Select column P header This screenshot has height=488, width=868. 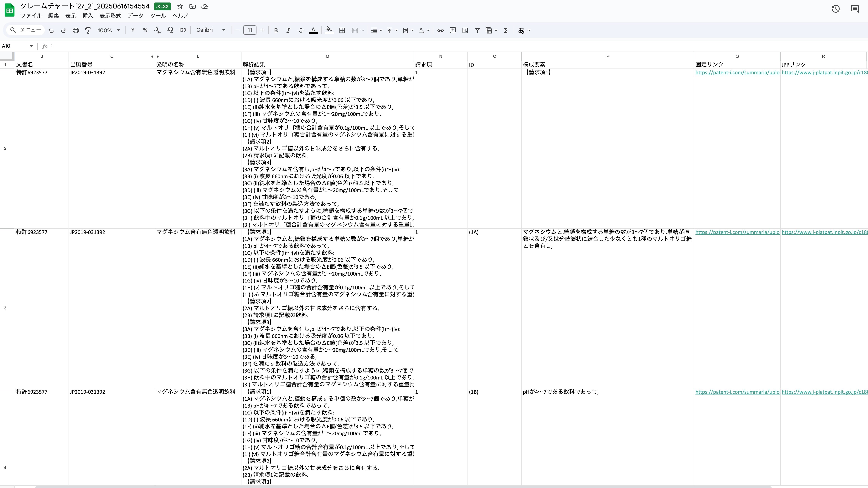coord(607,57)
